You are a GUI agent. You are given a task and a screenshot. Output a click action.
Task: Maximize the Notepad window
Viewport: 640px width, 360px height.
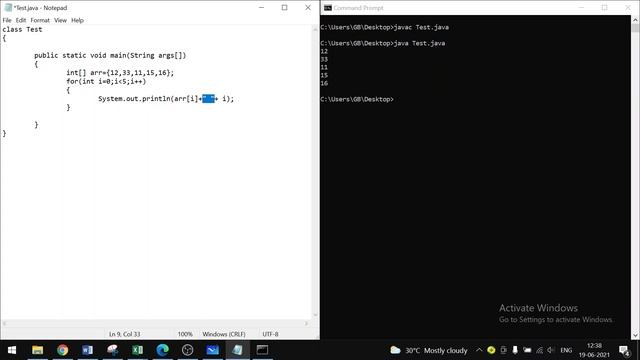coord(284,7)
